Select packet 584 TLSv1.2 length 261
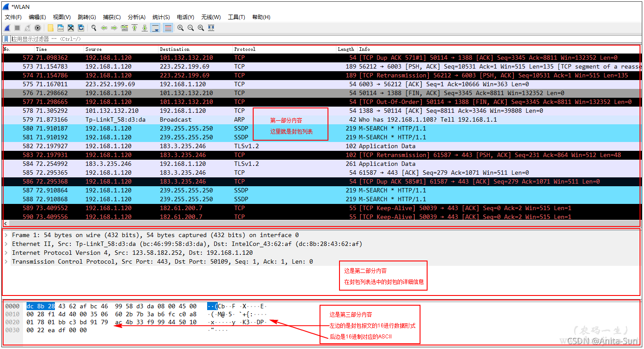The width and height of the screenshot is (644, 349). click(321, 164)
